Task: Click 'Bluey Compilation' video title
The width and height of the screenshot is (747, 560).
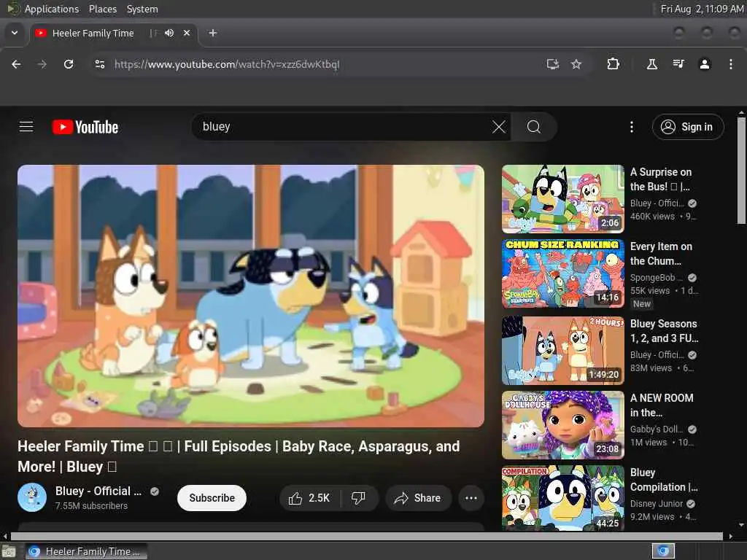Action: tap(664, 480)
